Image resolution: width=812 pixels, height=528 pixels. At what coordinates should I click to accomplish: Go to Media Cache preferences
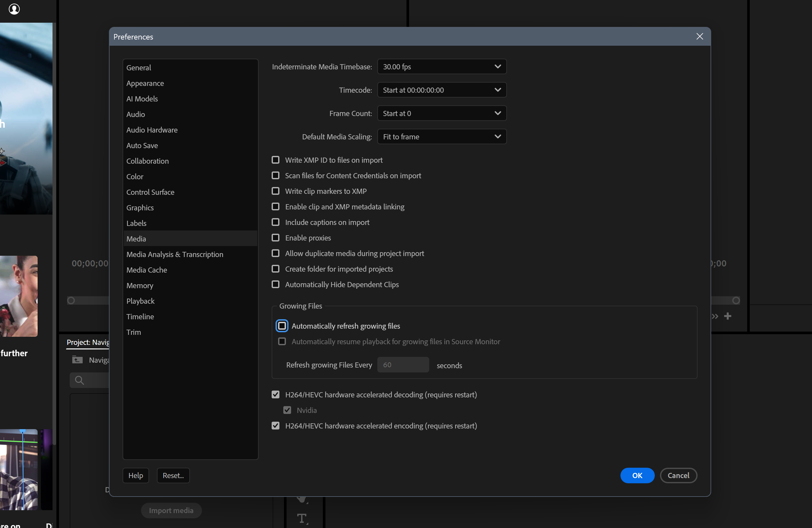(190, 270)
